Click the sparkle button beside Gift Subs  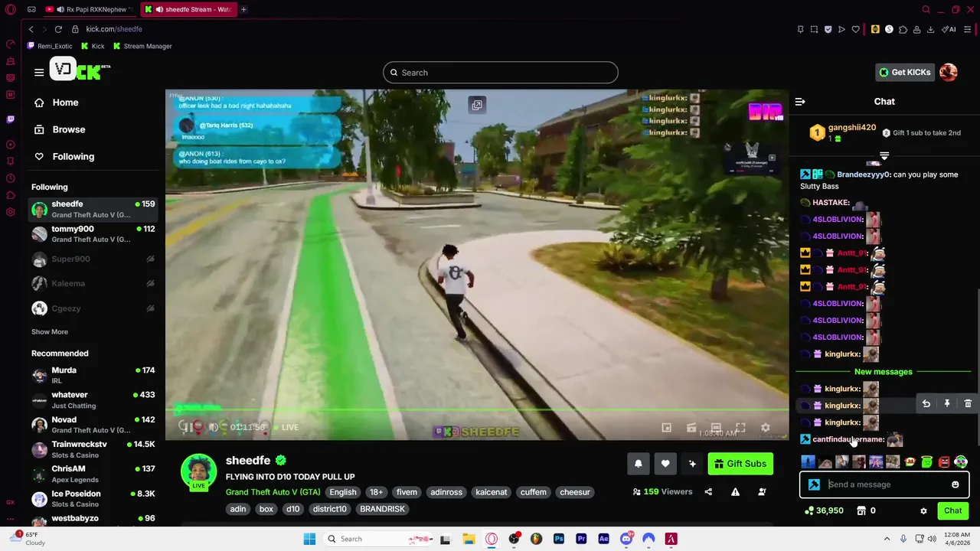click(692, 464)
